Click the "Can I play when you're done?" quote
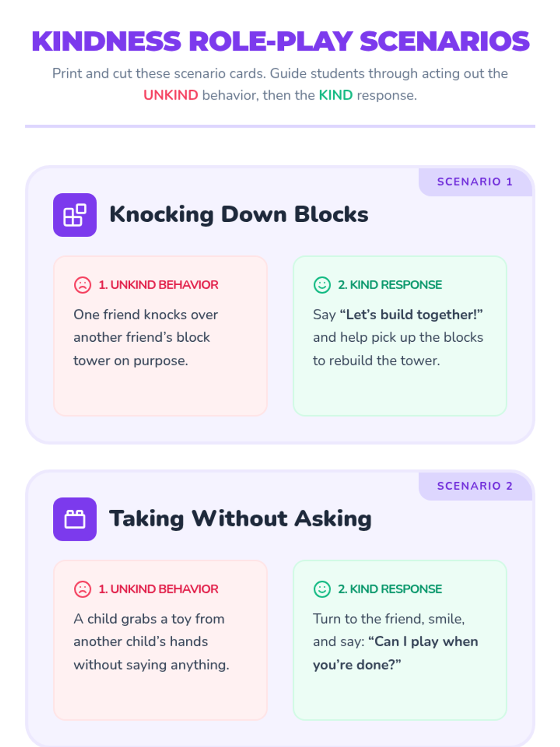The image size is (560, 747). [396, 653]
